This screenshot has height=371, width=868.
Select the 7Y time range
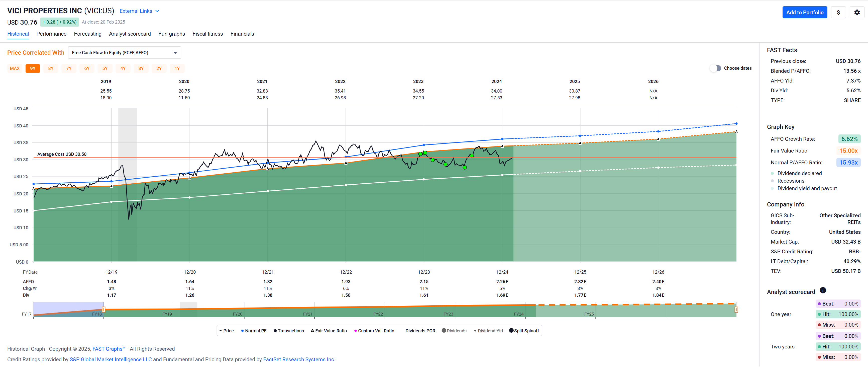point(69,68)
